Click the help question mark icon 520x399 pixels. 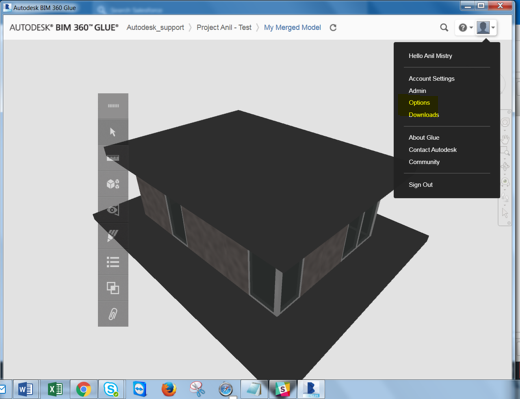click(x=462, y=27)
